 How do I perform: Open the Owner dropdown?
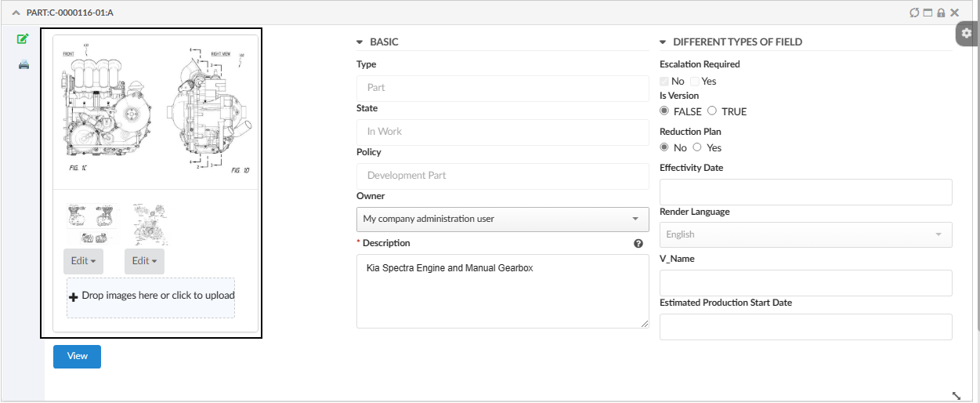coord(502,219)
